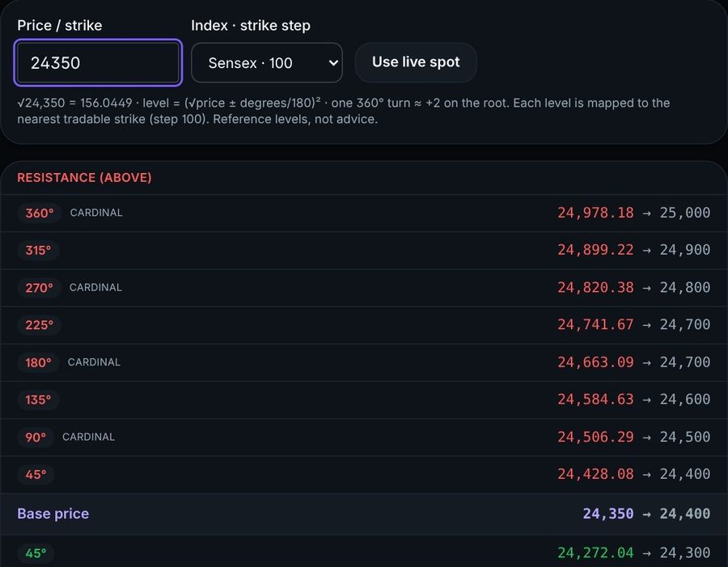
Task: Click the level value 24,820.38
Action: click(x=595, y=287)
